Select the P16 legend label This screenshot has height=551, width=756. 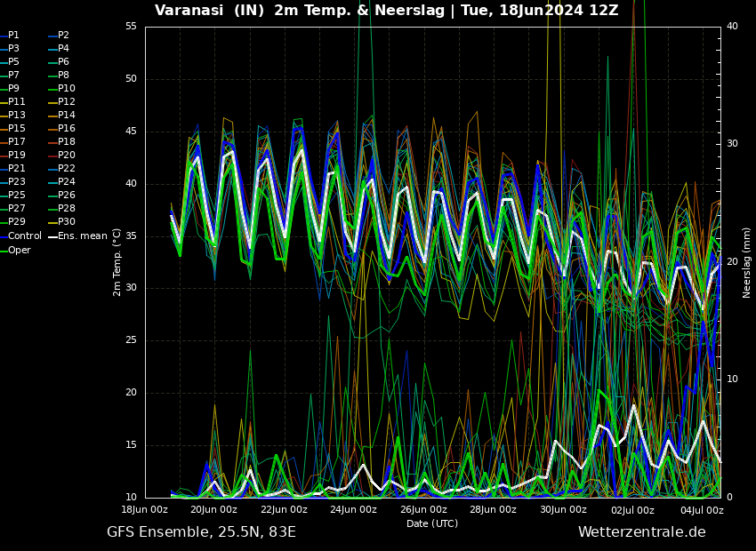(62, 128)
